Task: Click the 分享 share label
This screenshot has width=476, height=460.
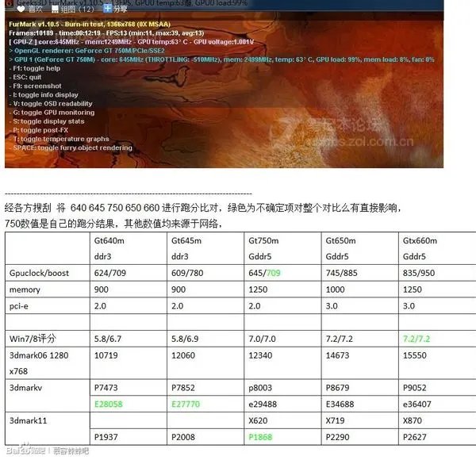Action: [121, 10]
